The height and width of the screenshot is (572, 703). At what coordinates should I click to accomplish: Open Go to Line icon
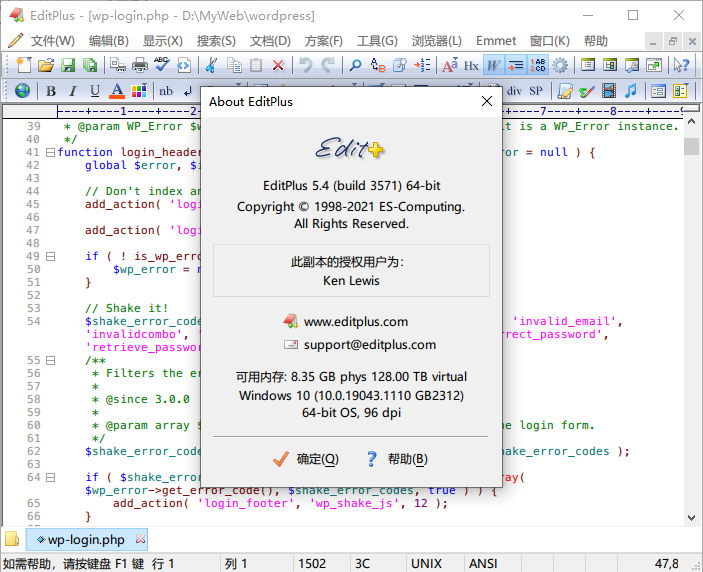(x=422, y=65)
